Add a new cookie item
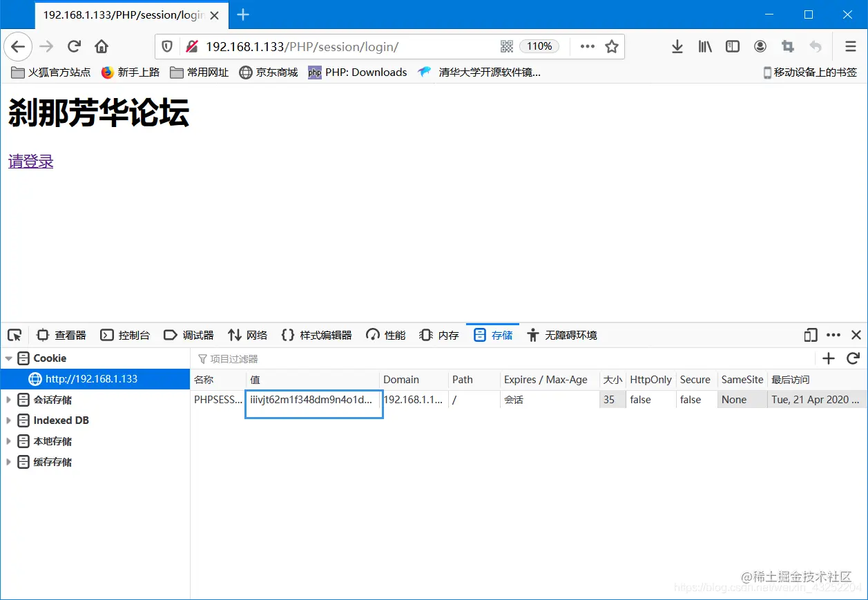 click(x=829, y=358)
